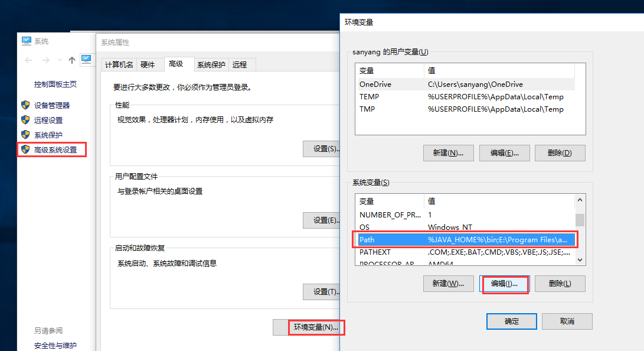Click shield icon beside 高级系统设置
The width and height of the screenshot is (644, 351).
coord(25,149)
